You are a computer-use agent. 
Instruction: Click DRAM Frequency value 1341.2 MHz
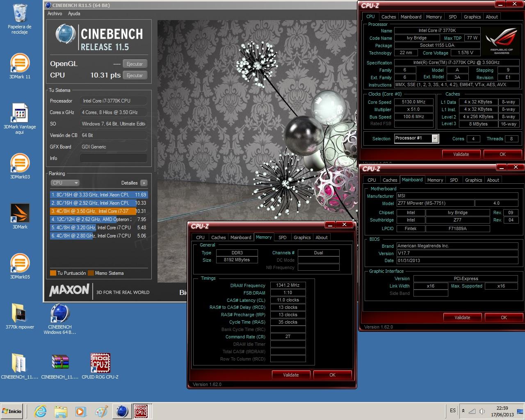288,285
